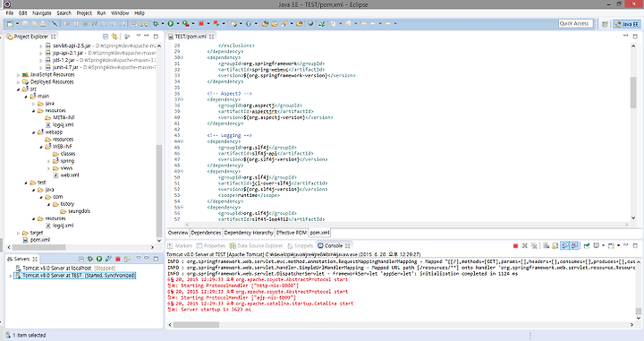Select Tomcat v8.0 Server at localhost entry
This screenshot has height=341, width=644.
pos(56,269)
